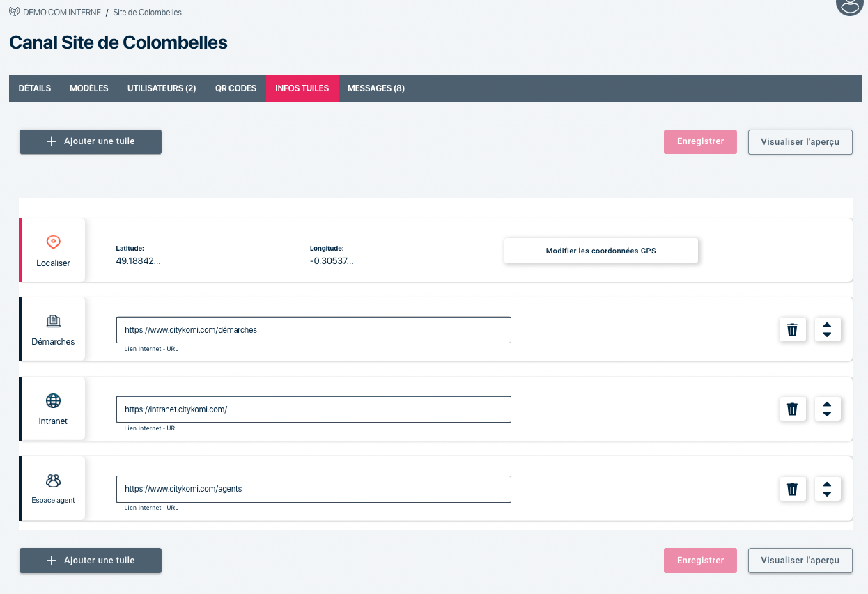Click the Localiser pin icon tile
This screenshot has width=868, height=594.
tap(53, 250)
